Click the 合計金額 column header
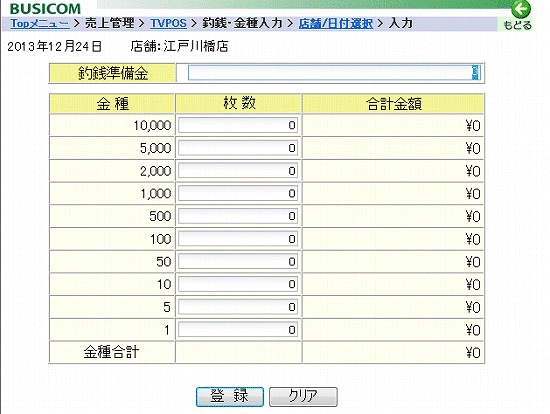This screenshot has height=414, width=550. pyautogui.click(x=393, y=104)
